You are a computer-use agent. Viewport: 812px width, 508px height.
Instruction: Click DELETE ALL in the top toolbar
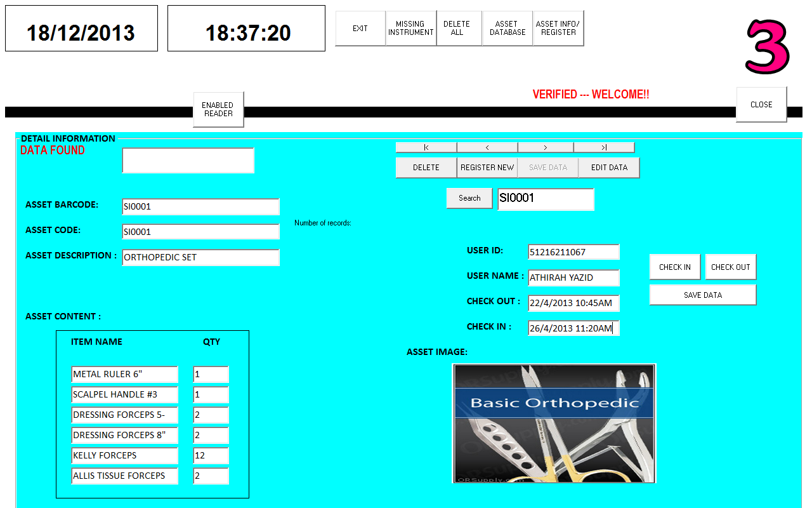(459, 28)
